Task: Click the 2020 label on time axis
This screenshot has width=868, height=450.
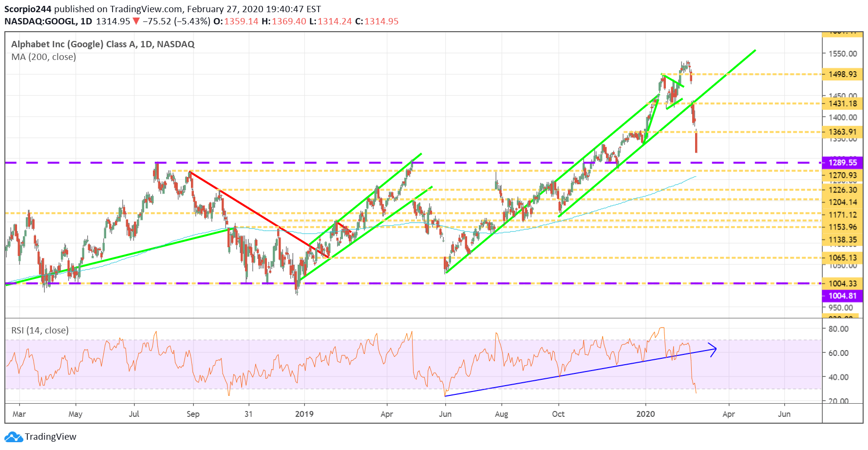Action: tap(645, 414)
